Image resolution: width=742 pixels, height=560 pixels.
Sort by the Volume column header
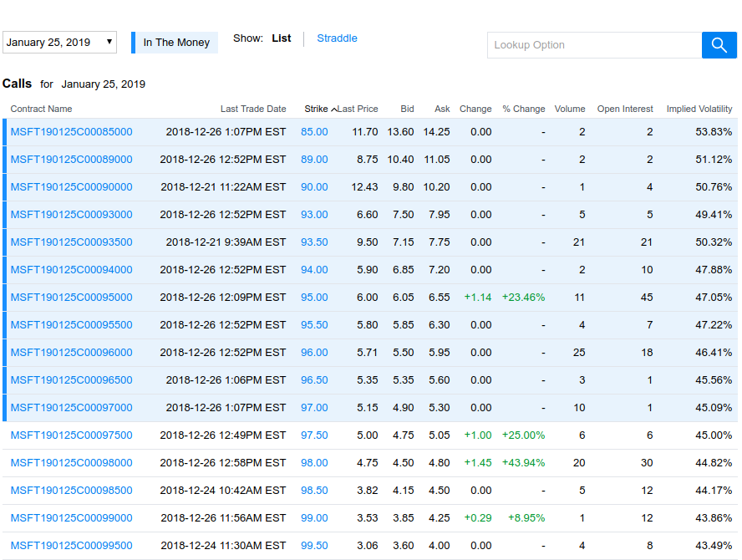coord(570,109)
